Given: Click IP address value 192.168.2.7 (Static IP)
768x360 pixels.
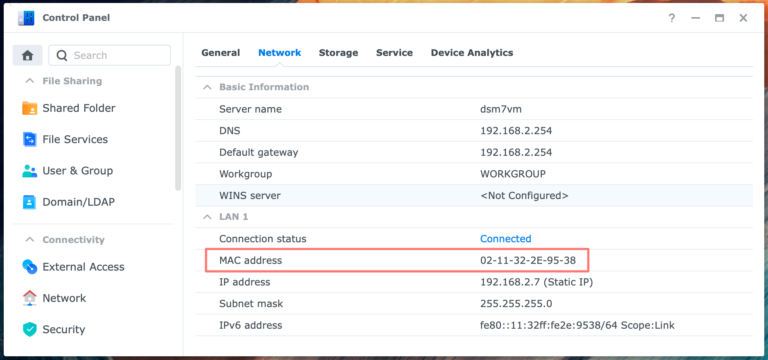Looking at the screenshot, I should (x=537, y=282).
